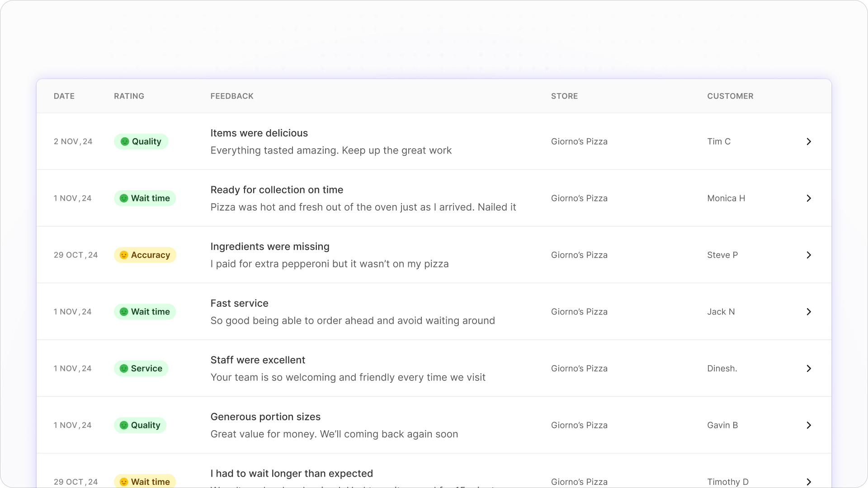Click the green smiley in Jack N's Wait time badge

pos(124,312)
